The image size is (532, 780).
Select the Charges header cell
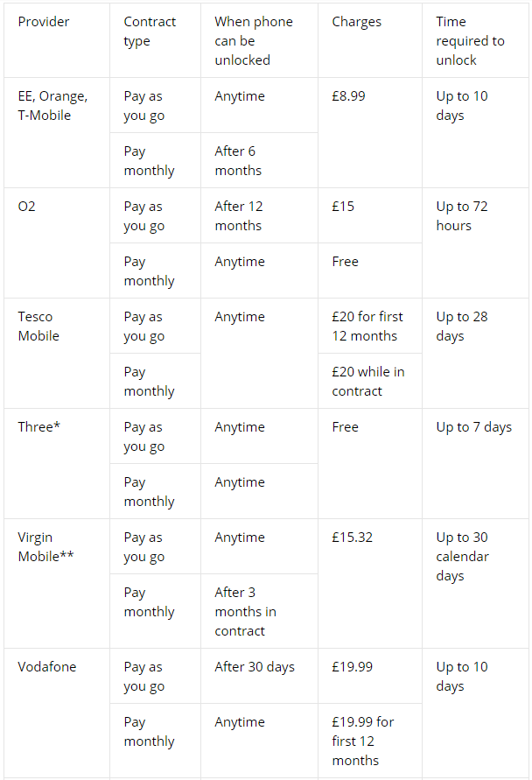pos(370,40)
